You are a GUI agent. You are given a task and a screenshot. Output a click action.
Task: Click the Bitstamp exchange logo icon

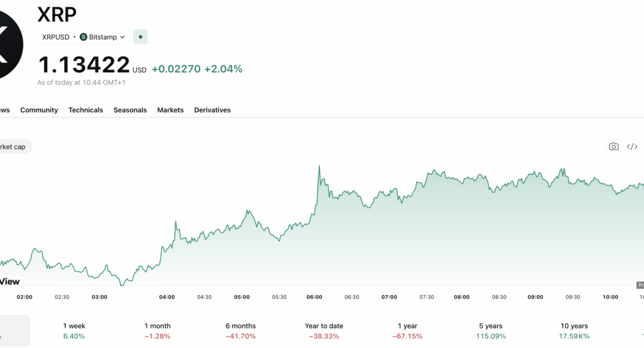tap(83, 37)
